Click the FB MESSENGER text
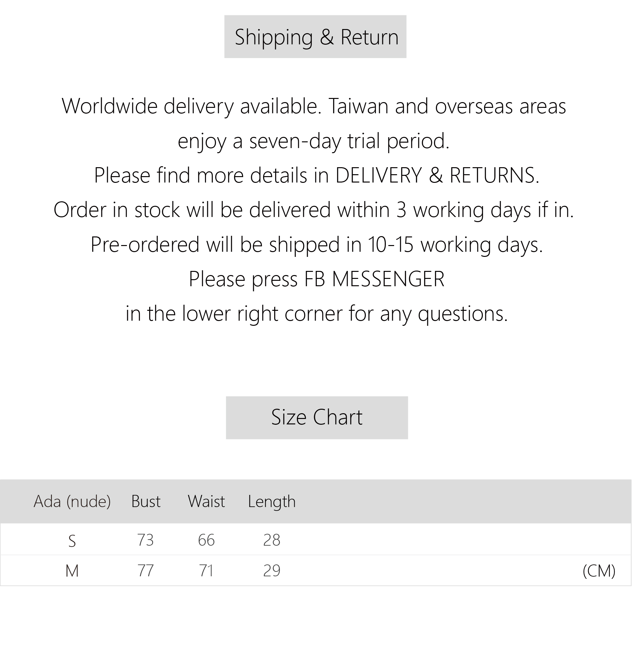632x672 pixels. pos(374,279)
